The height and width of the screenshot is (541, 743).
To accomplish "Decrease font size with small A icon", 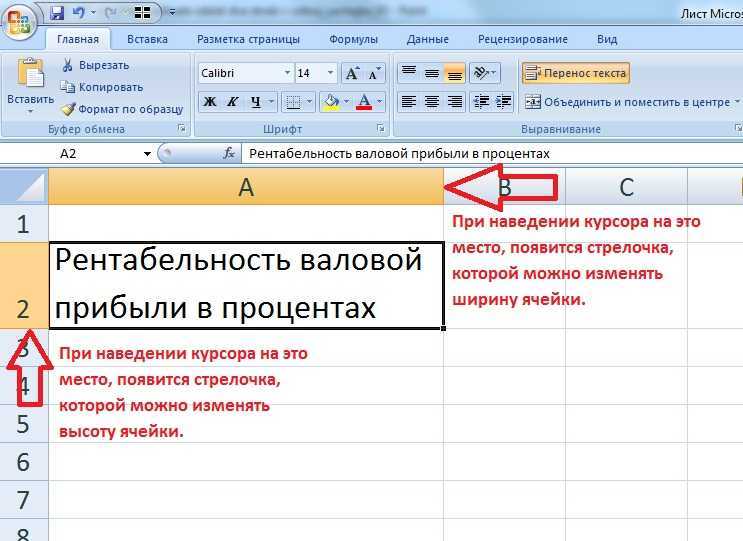I will pos(374,73).
